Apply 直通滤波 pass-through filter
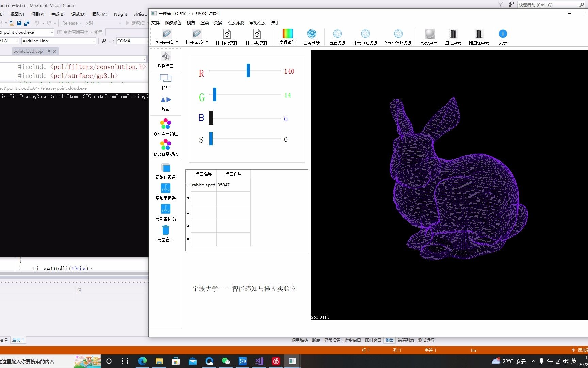Image resolution: width=588 pixels, height=368 pixels. point(337,37)
